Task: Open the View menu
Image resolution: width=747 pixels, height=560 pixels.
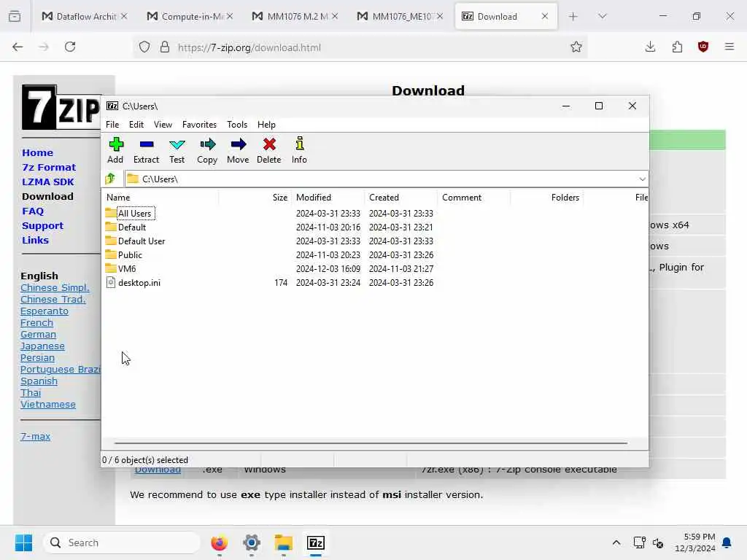Action: tap(163, 124)
